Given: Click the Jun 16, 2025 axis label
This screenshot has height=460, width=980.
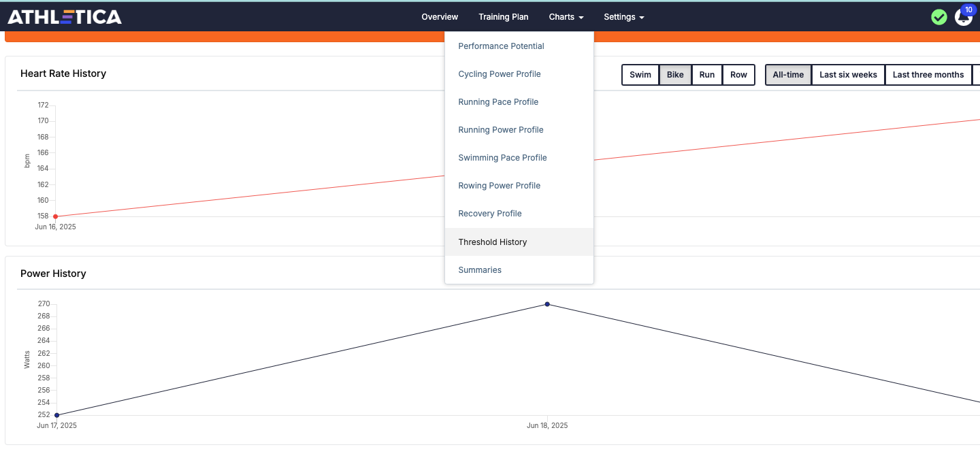Looking at the screenshot, I should [x=56, y=227].
